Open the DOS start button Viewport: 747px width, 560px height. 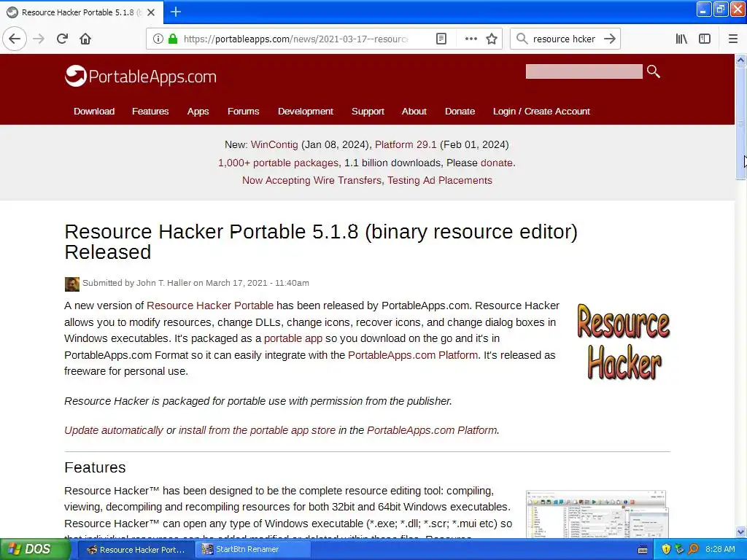(x=35, y=550)
